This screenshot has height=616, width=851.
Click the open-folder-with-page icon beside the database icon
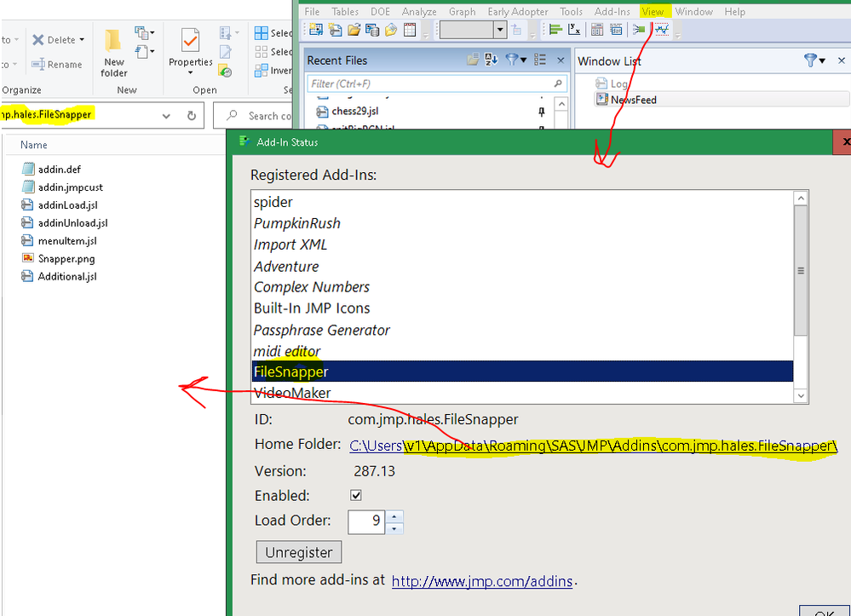391,30
